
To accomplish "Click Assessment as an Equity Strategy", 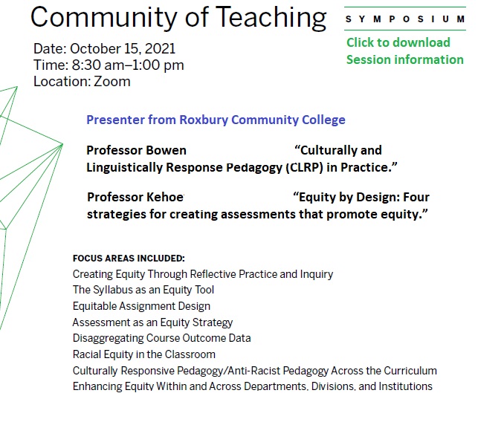I will pos(152,322).
